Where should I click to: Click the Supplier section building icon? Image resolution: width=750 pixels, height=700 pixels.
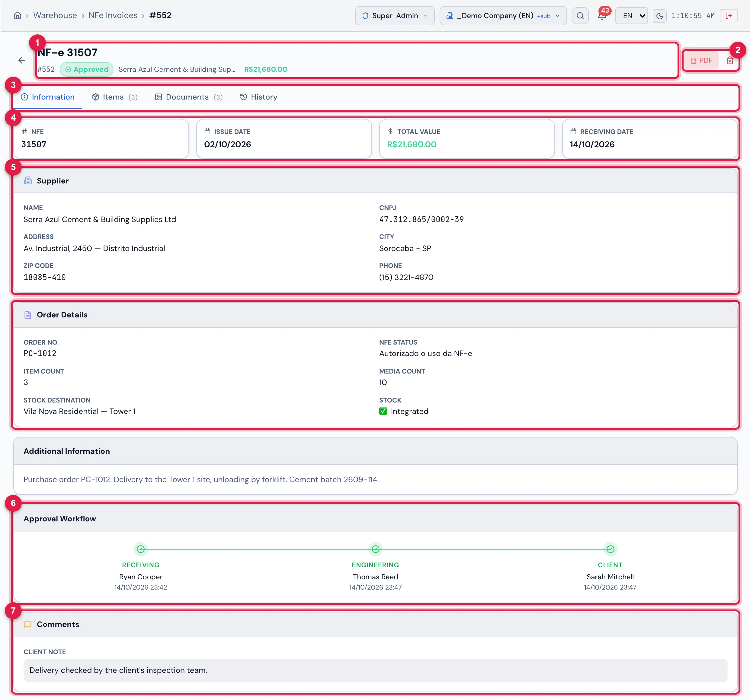27,180
